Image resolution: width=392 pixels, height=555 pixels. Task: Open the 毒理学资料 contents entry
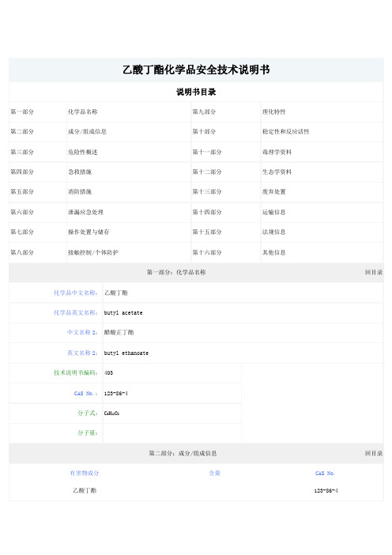(x=277, y=153)
